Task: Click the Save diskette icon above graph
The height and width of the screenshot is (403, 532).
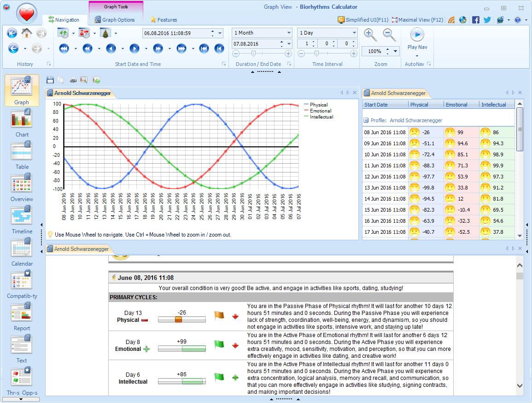Action: (50, 80)
